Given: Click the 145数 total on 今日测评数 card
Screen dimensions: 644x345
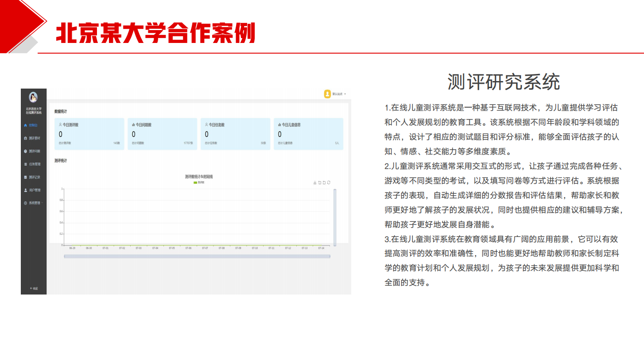Looking at the screenshot, I should [116, 143].
